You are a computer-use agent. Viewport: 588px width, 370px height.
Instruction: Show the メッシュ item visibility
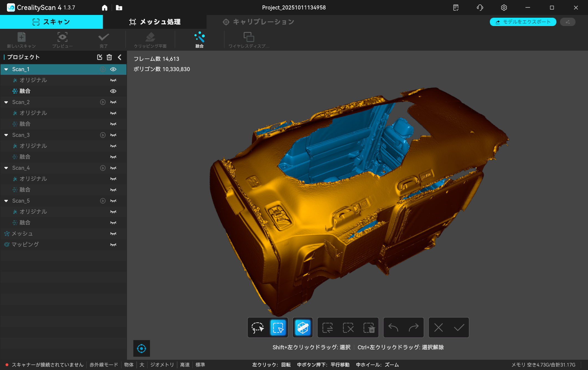coord(113,234)
